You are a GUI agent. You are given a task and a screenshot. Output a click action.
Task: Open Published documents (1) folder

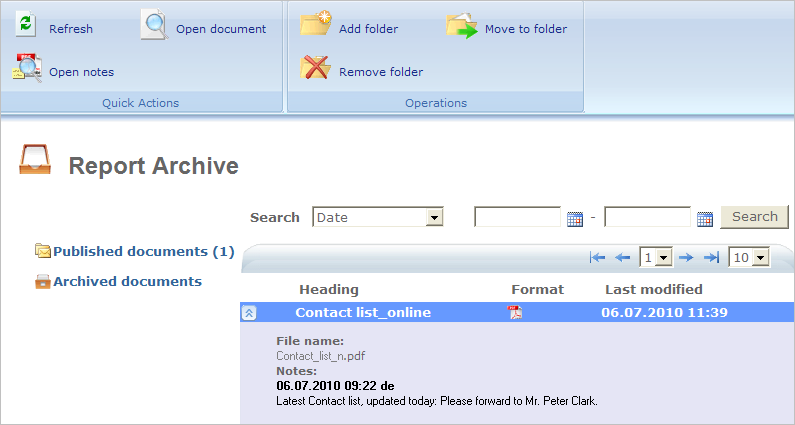[143, 252]
